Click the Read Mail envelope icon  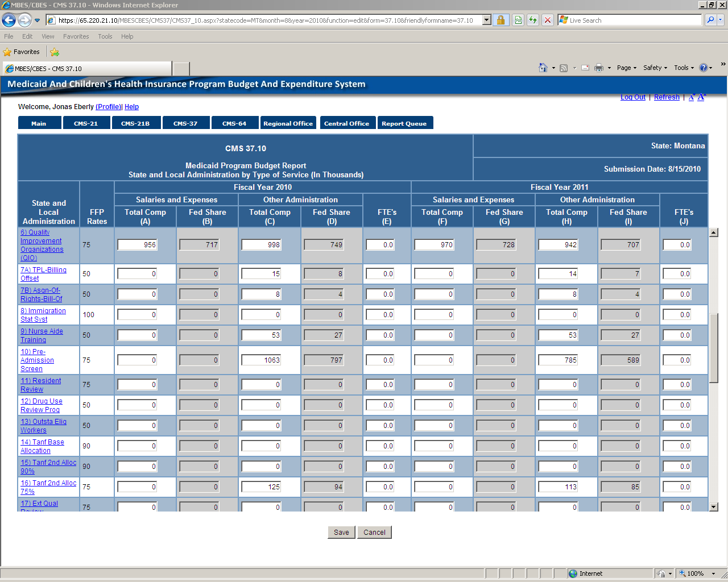[x=585, y=68]
